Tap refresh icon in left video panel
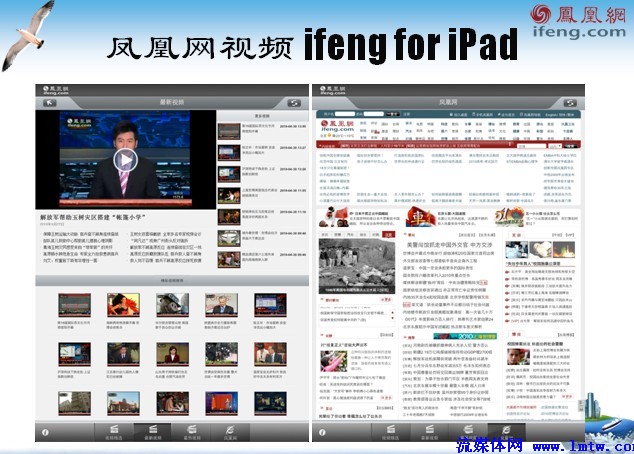The width and height of the screenshot is (634, 454). tap(293, 103)
